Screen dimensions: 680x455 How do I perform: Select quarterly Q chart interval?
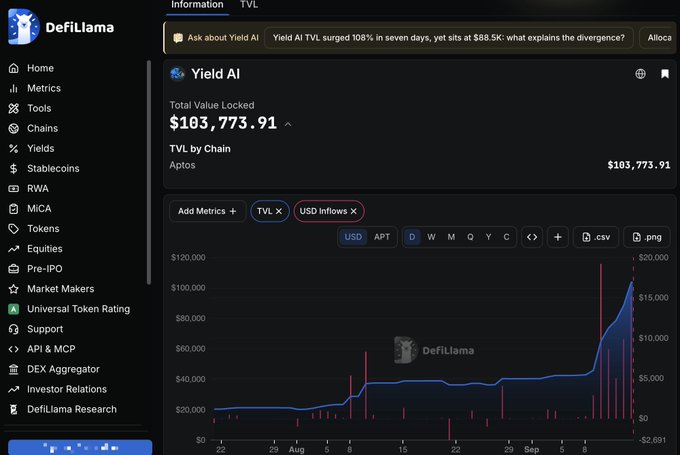click(x=470, y=237)
